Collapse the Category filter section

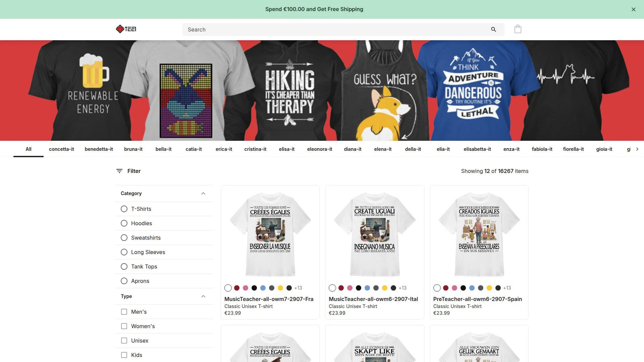tap(203, 193)
